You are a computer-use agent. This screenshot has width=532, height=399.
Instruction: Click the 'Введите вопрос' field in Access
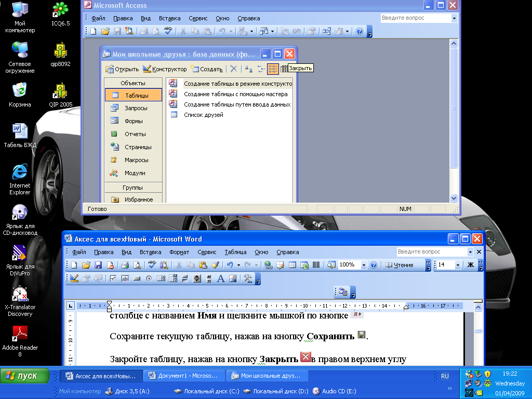click(416, 18)
